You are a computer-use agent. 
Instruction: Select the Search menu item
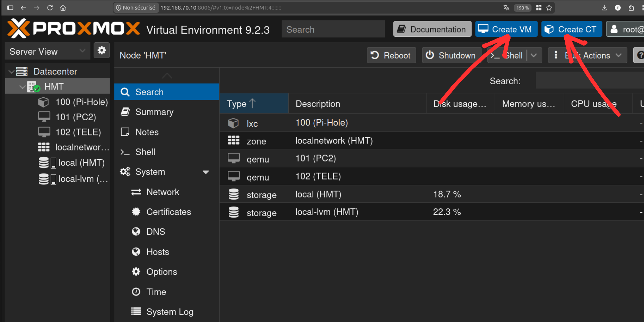[x=167, y=92]
